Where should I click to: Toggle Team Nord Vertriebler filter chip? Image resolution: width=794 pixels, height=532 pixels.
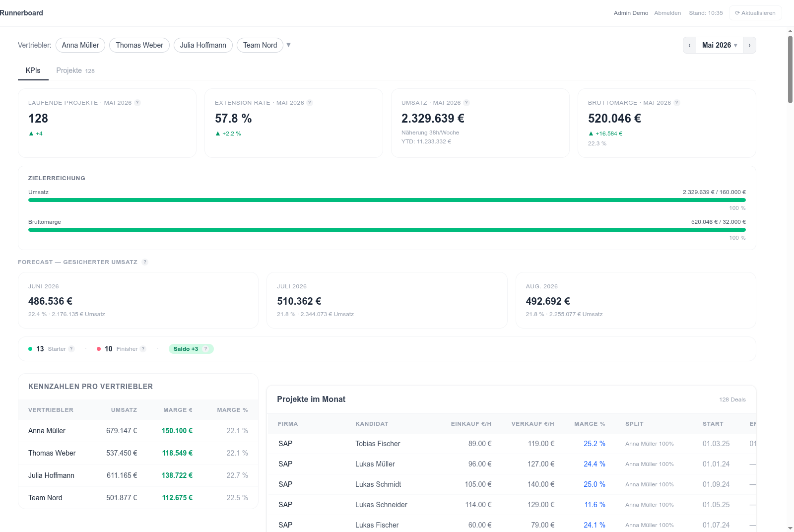tap(260, 45)
